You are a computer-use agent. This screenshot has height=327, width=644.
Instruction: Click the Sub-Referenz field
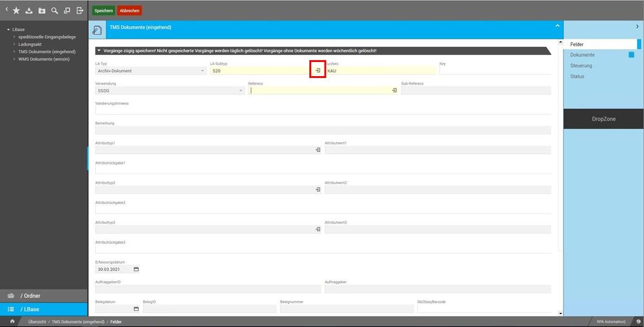click(x=476, y=90)
